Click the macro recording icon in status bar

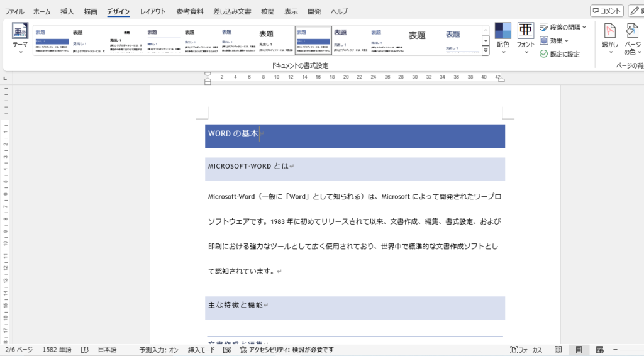point(226,350)
